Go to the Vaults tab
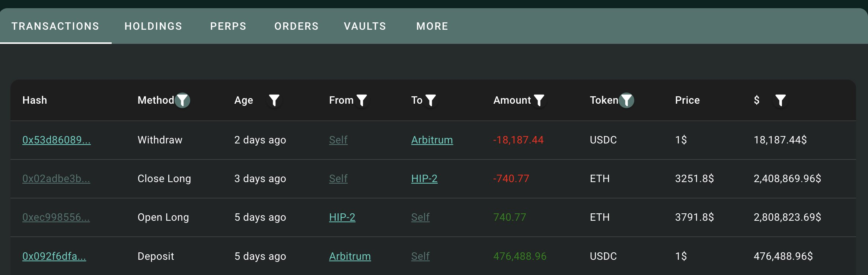 click(x=365, y=26)
